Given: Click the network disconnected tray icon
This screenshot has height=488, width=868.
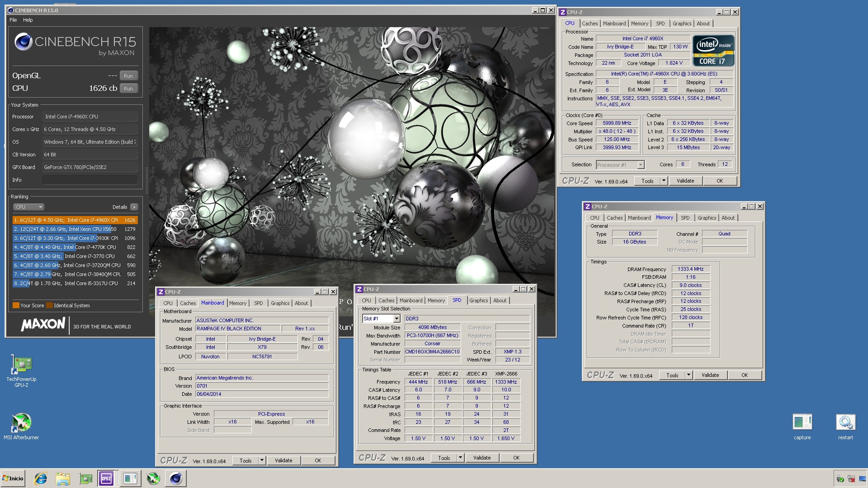Looking at the screenshot, I should point(851,479).
